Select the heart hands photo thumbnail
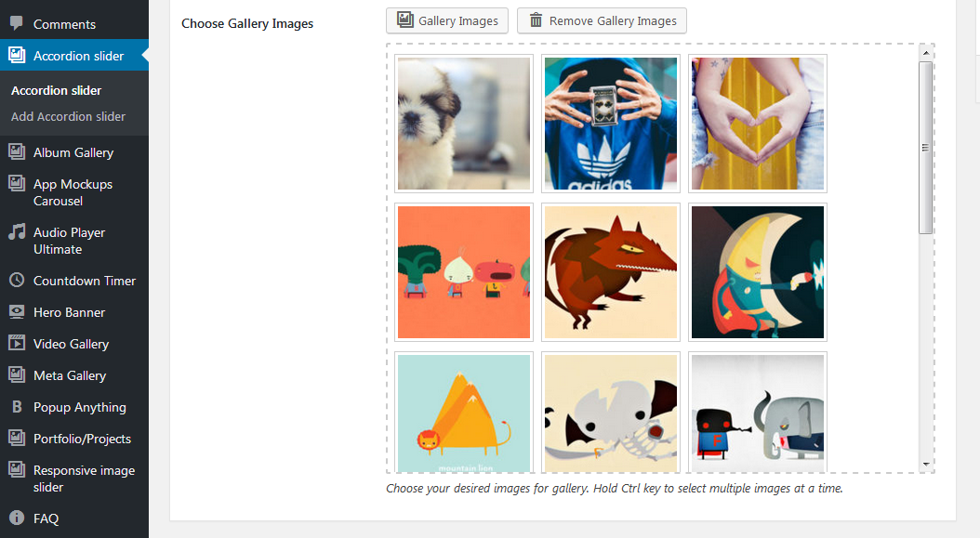This screenshot has width=980, height=538. (758, 124)
